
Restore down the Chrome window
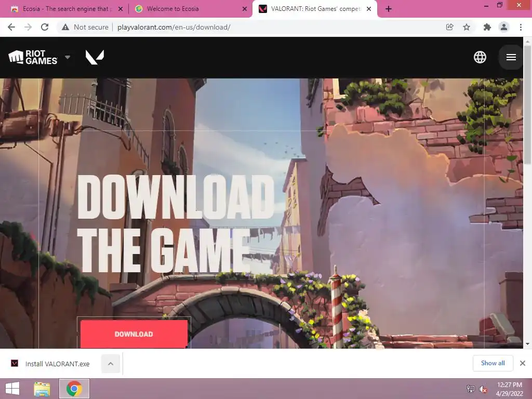click(x=499, y=5)
